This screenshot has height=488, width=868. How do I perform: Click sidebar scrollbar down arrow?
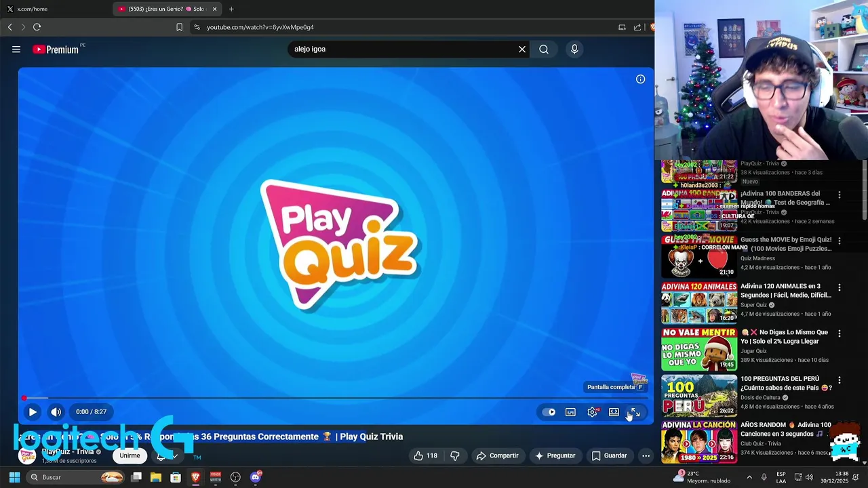coord(864,462)
